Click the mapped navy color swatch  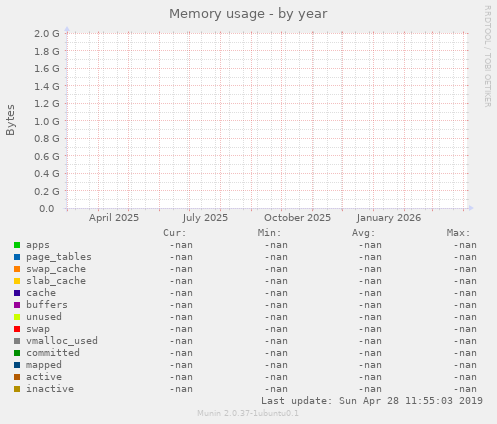tap(17, 365)
